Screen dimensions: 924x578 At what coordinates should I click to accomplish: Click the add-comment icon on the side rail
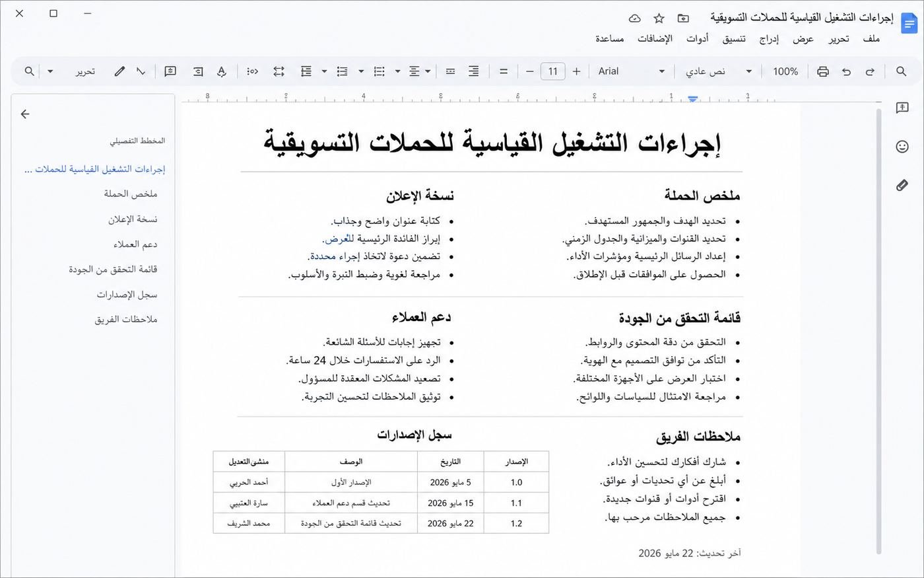[x=902, y=108]
